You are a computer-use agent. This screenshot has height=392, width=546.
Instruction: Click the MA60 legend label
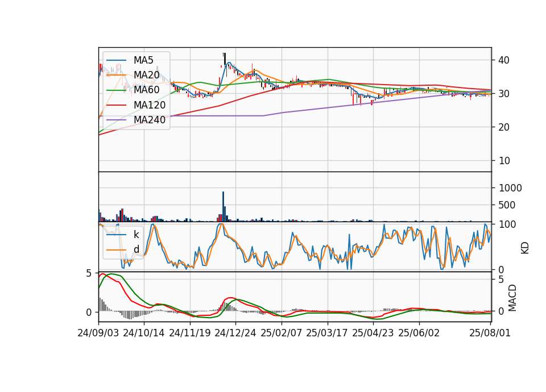(x=146, y=90)
